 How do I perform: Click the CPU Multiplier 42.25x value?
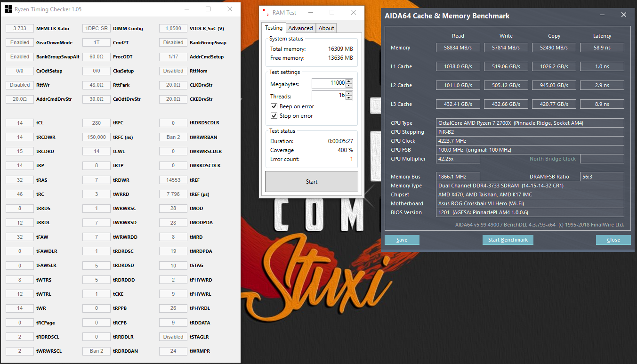click(458, 159)
